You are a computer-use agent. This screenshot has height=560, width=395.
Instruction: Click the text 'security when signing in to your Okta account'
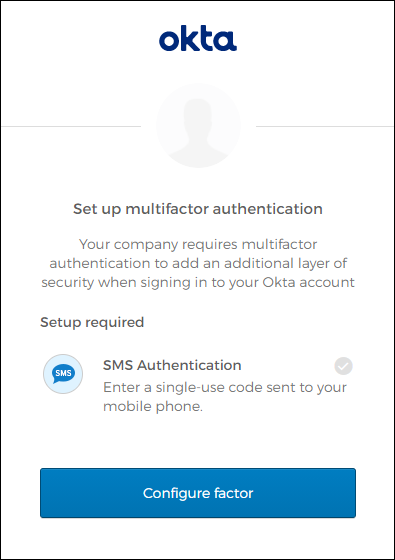click(198, 282)
